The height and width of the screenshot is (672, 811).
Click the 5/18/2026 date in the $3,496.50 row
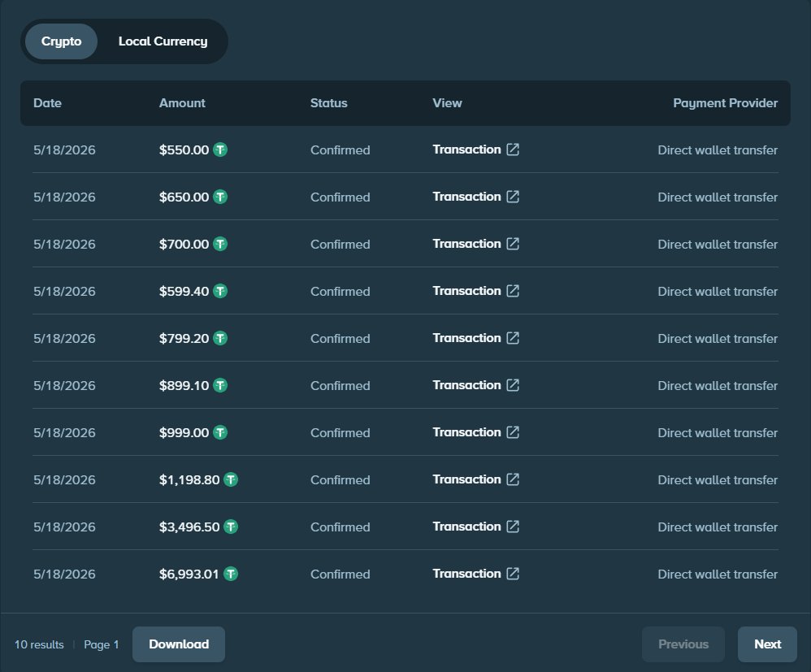[65, 527]
